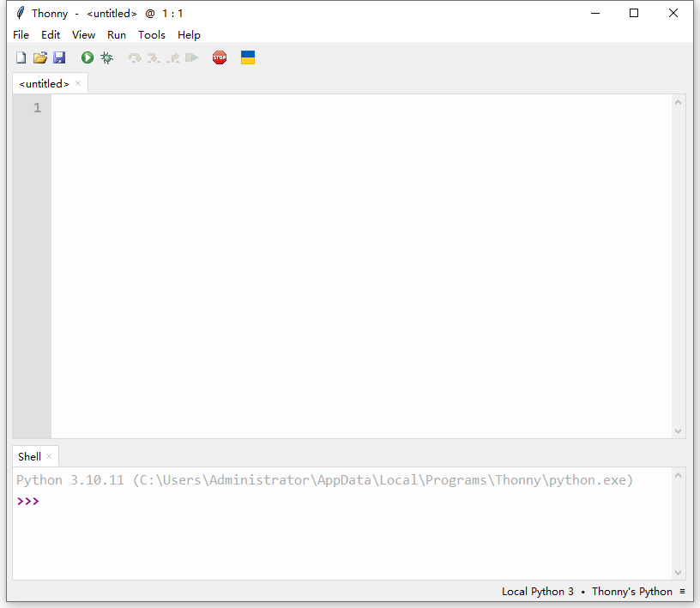This screenshot has width=700, height=608.
Task: Open the Run menu
Action: click(x=117, y=35)
